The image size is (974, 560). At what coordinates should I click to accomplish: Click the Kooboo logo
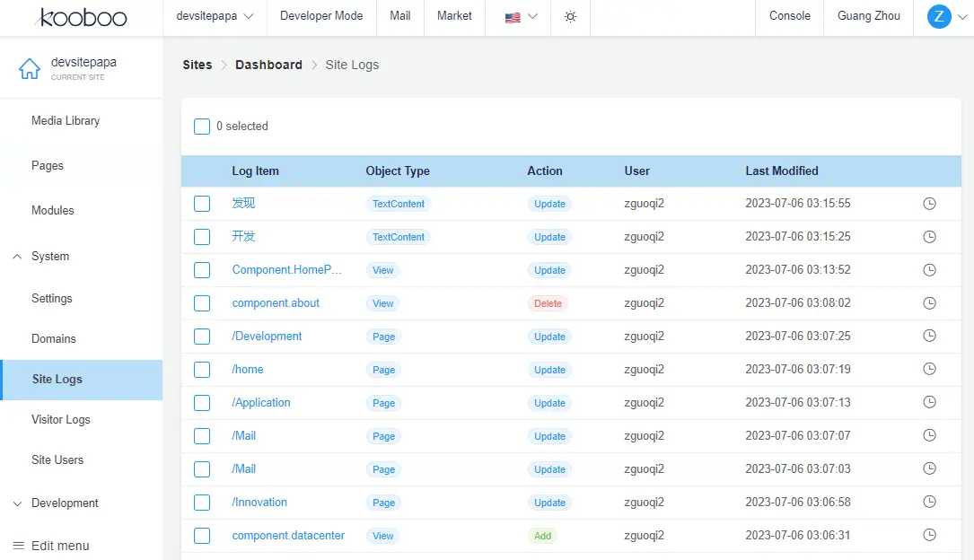click(x=82, y=17)
